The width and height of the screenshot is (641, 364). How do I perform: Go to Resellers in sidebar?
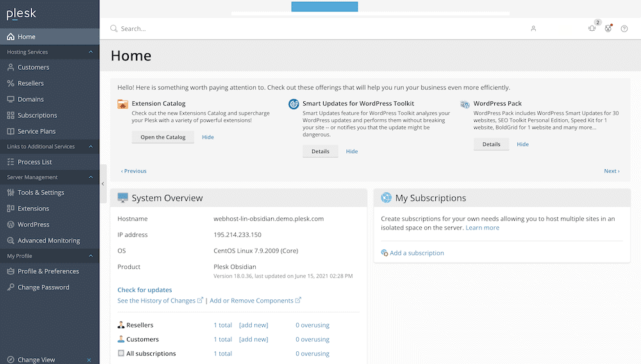pos(49,83)
